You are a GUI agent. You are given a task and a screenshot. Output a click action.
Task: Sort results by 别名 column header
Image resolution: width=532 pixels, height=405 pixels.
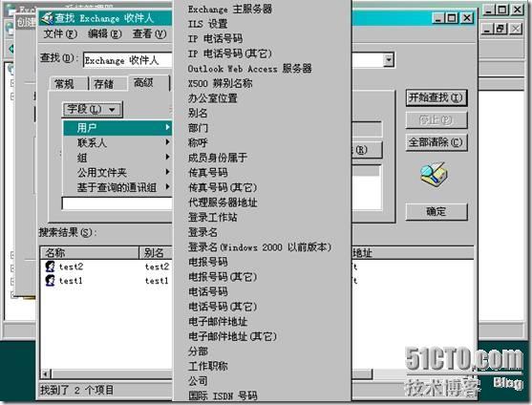(156, 253)
